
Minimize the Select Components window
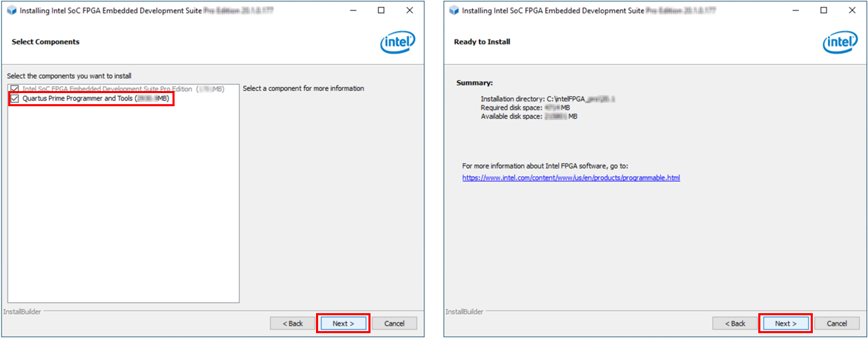[x=353, y=11]
